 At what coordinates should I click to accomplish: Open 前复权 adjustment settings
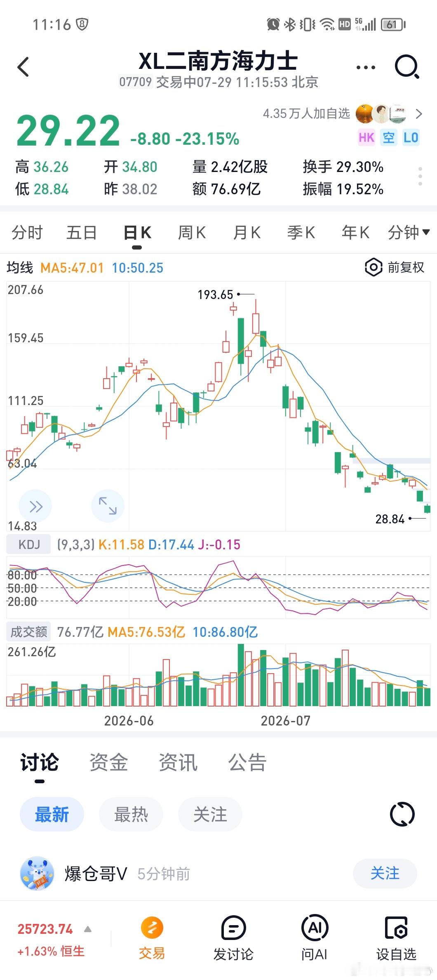[406, 267]
